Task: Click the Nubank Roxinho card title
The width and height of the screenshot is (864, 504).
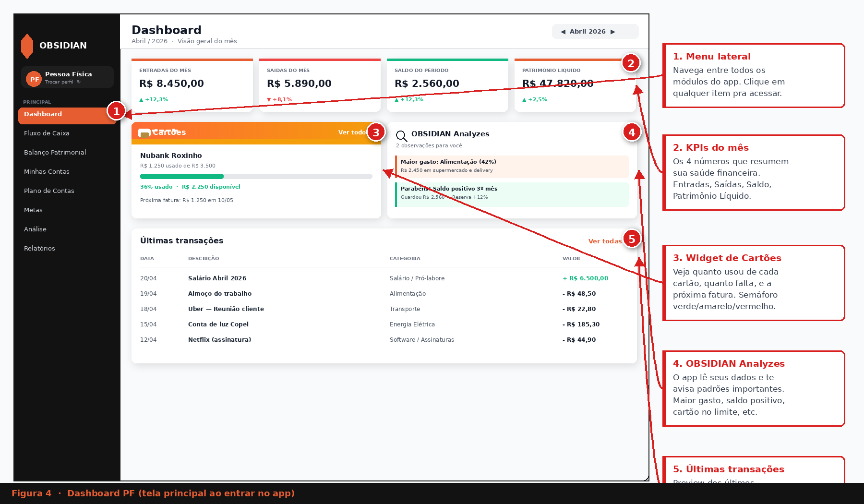Action: 171,156
